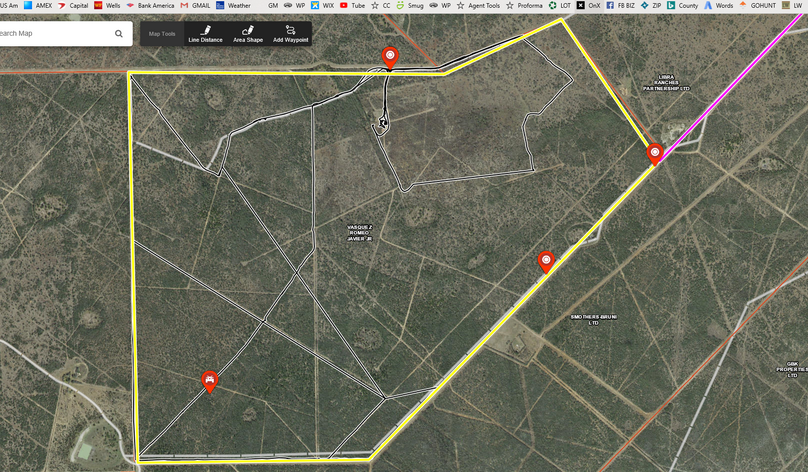Click the search magnifier icon
808x472 pixels.
click(119, 34)
